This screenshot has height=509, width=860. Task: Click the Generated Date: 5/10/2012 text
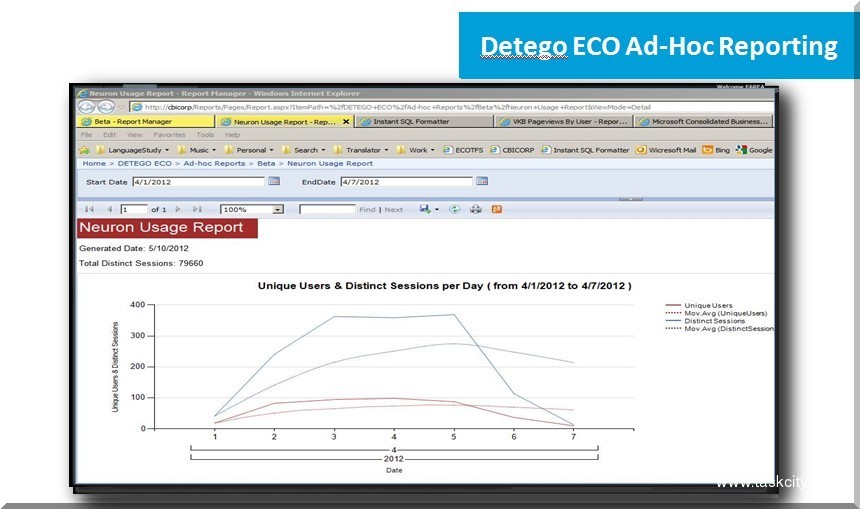[134, 248]
